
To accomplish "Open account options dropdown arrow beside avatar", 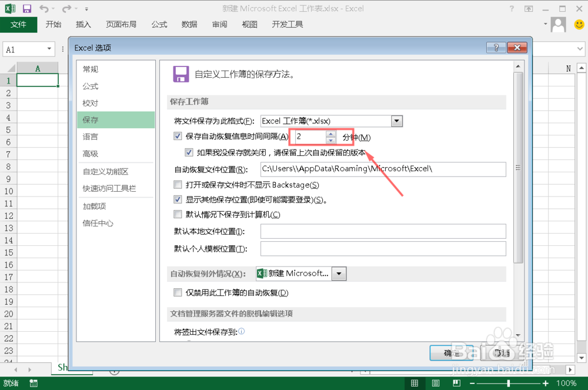I will point(545,24).
